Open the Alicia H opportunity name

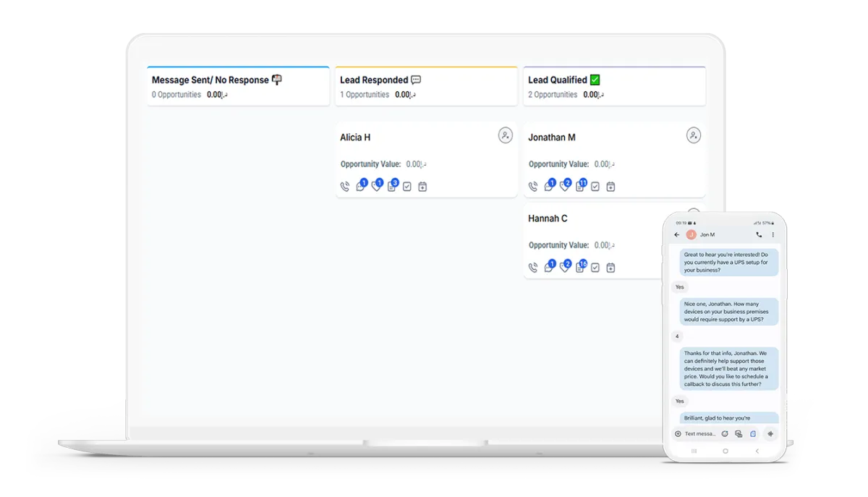coord(355,137)
